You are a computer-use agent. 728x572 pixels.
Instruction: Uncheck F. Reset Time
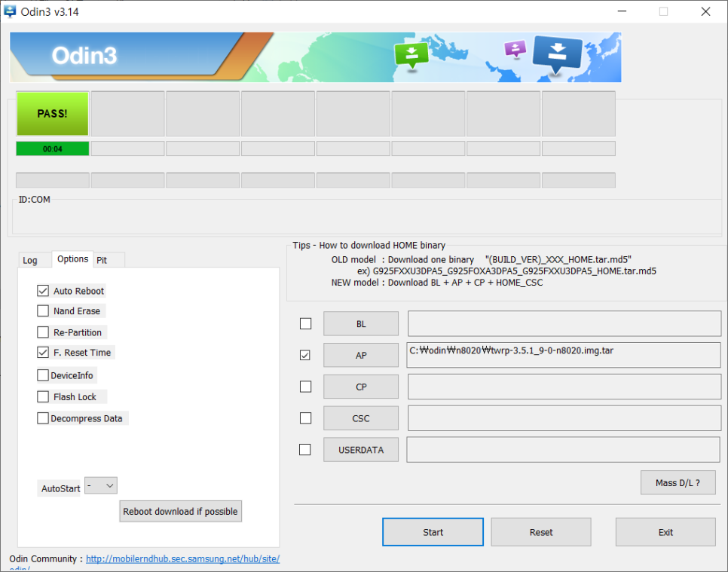43,353
